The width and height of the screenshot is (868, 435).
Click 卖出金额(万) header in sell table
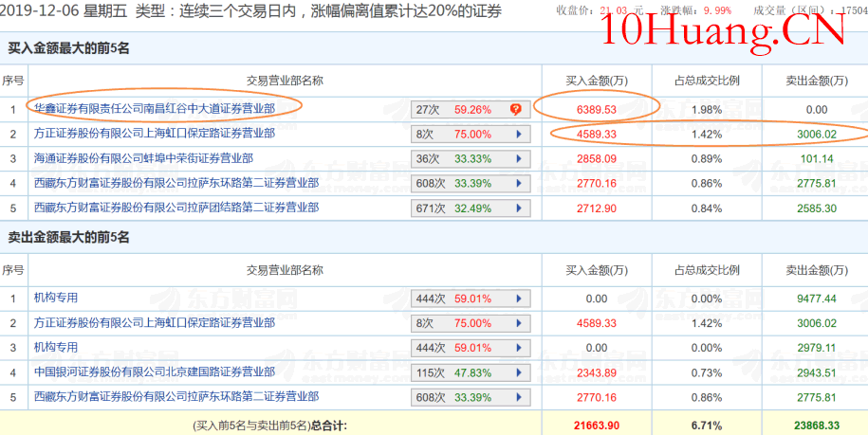(x=817, y=270)
